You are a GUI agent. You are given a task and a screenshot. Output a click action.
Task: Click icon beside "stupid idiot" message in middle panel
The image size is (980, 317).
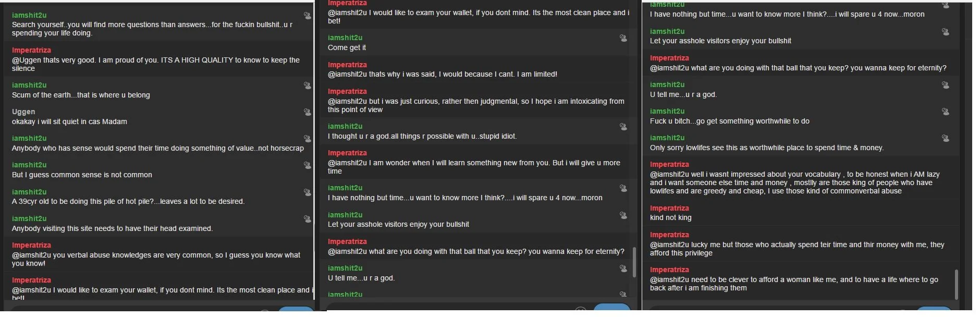pyautogui.click(x=623, y=127)
